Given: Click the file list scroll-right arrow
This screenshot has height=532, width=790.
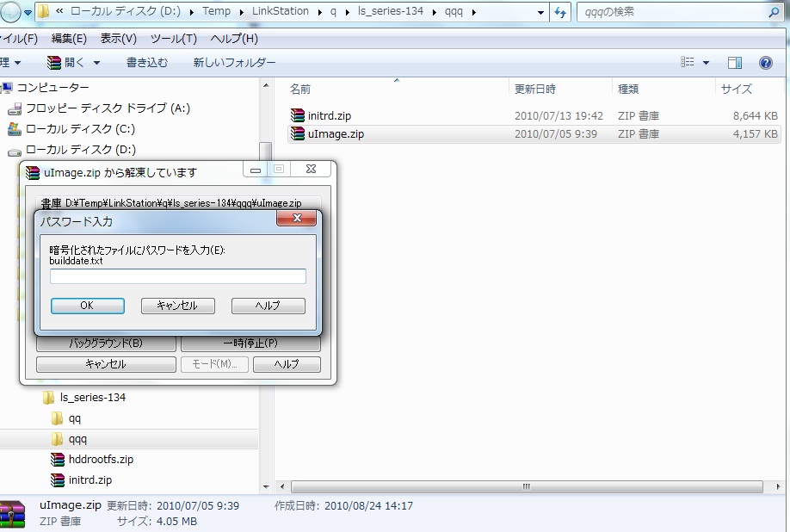Looking at the screenshot, I should point(779,486).
